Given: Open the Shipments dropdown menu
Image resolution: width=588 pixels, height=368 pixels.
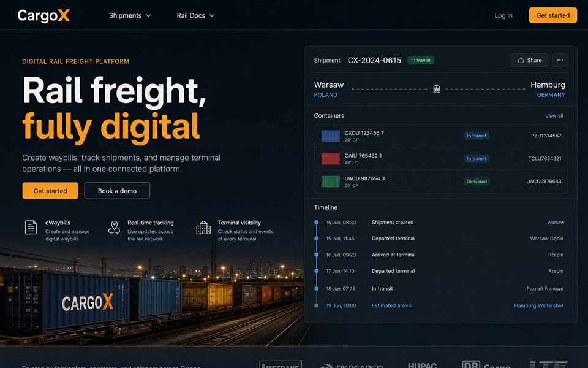Looking at the screenshot, I should (x=130, y=15).
